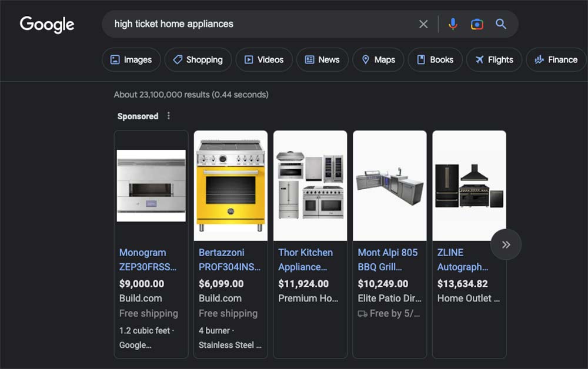Image resolution: width=588 pixels, height=369 pixels.
Task: Open the Monogram oven product image
Action: [x=151, y=186]
